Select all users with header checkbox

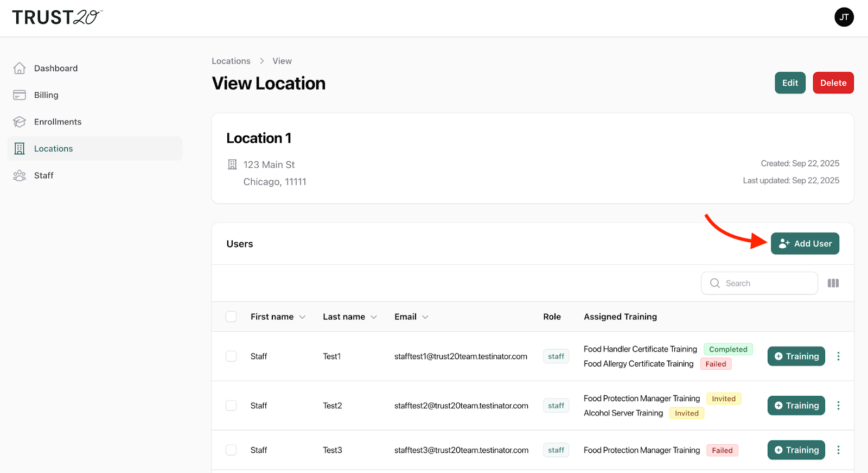click(231, 317)
